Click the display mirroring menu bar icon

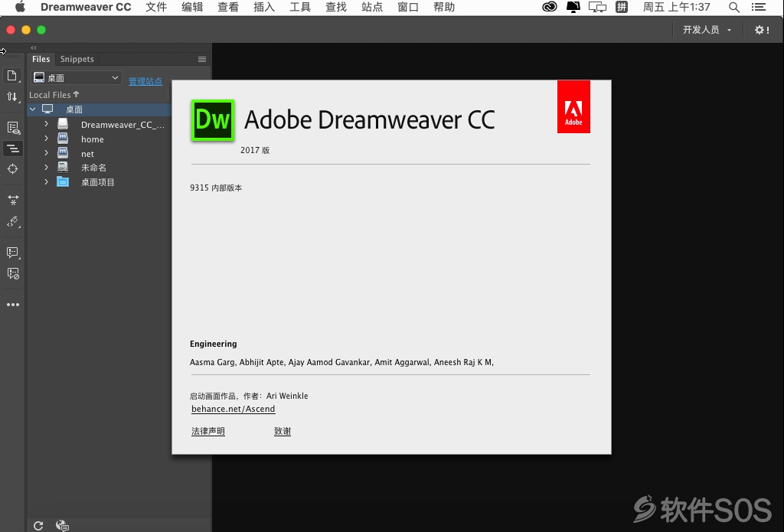coord(597,7)
